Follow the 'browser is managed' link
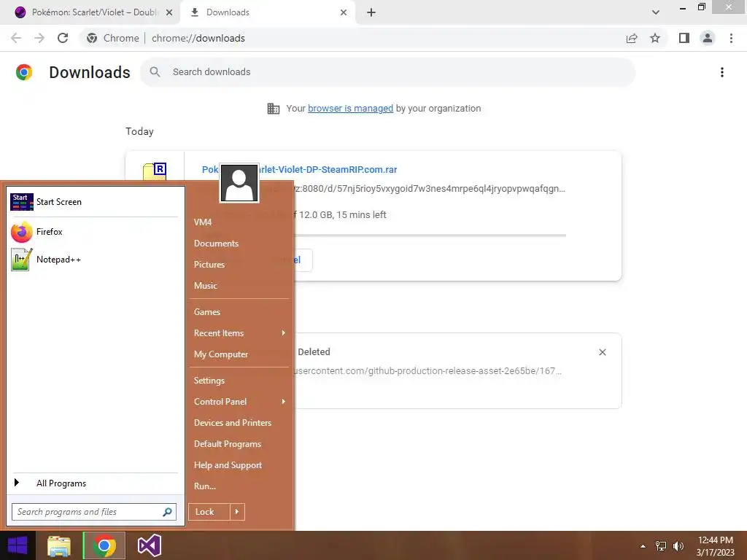 point(351,109)
